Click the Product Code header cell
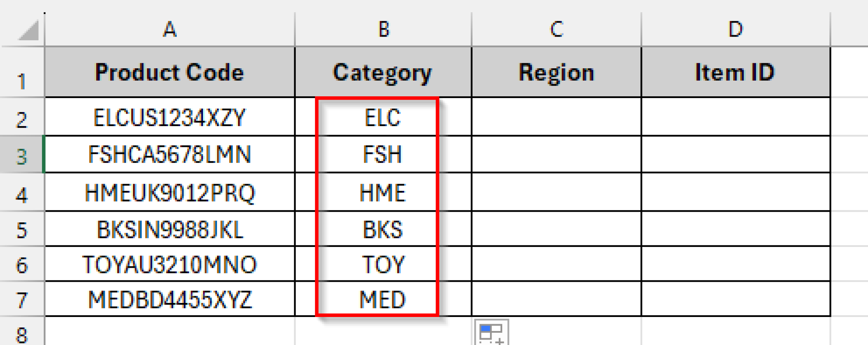The height and width of the screenshot is (345, 868). (x=170, y=72)
